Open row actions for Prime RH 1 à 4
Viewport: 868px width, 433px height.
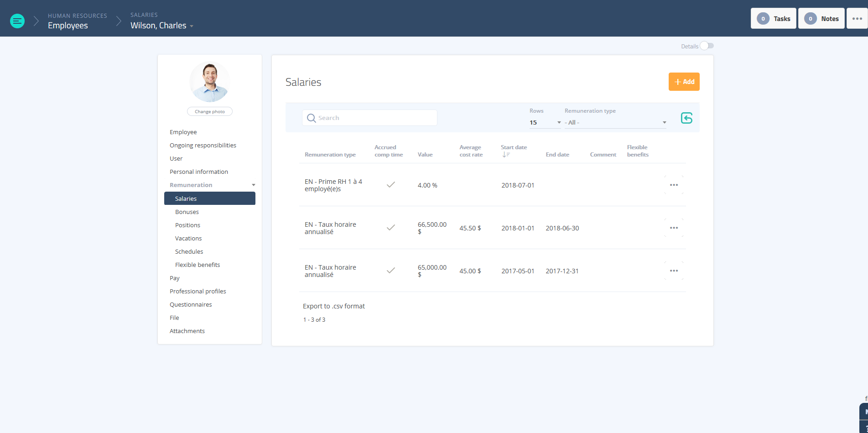click(x=674, y=185)
